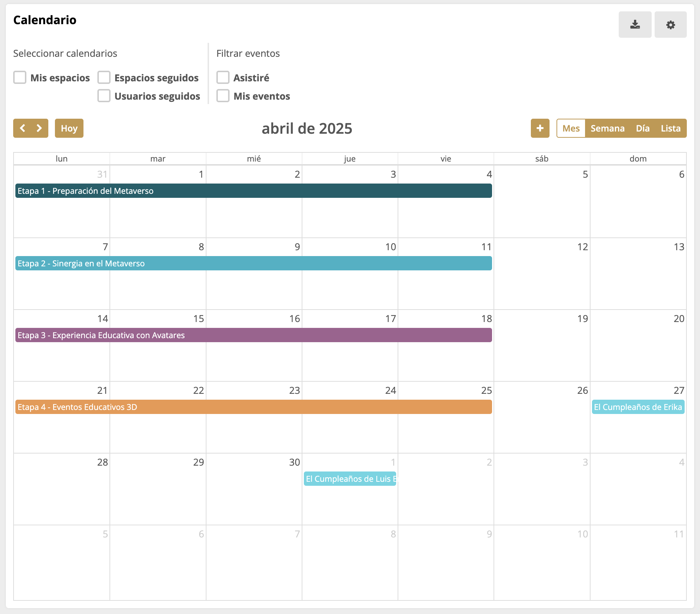Open El Cumpleaños de Erika event
The width and height of the screenshot is (700, 614).
[638, 407]
